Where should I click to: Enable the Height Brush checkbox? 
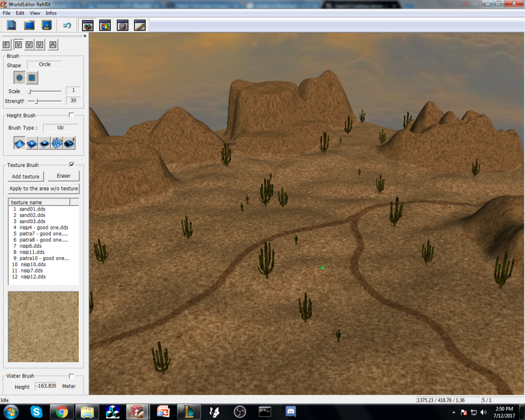click(x=71, y=115)
